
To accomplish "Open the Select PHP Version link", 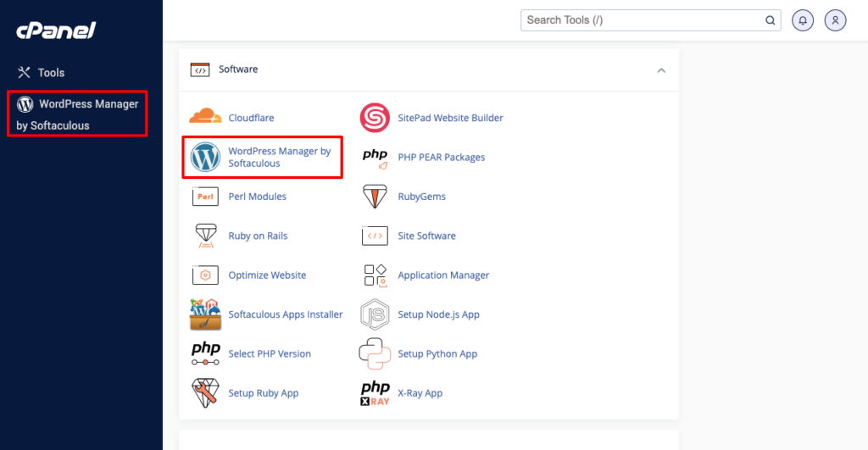I will [270, 354].
